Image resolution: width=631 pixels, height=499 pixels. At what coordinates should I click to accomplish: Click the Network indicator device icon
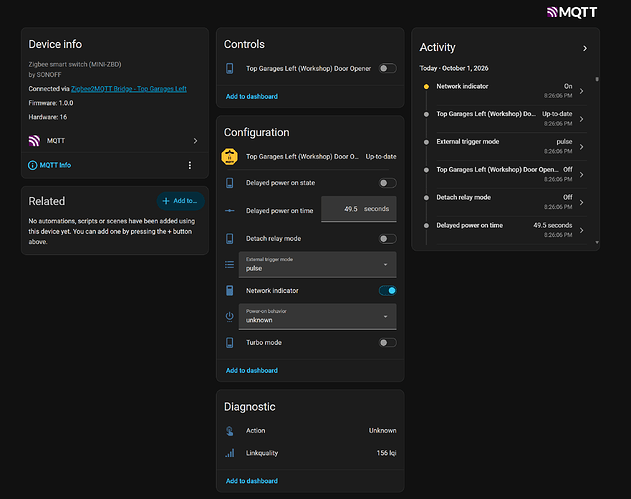coord(229,291)
